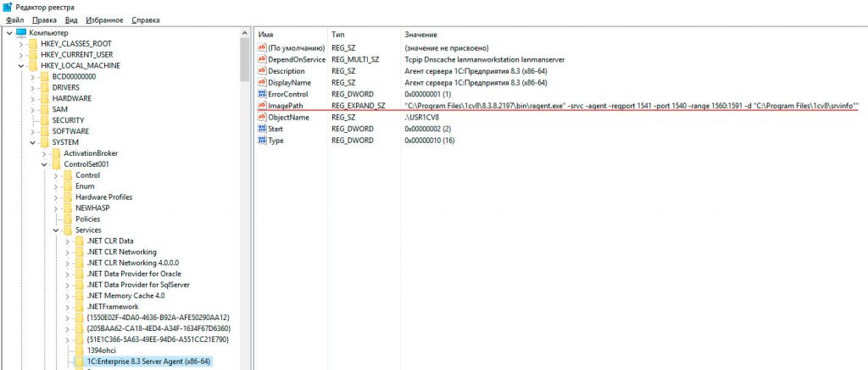Collapse the ControlSet001 tree node

pos(44,164)
